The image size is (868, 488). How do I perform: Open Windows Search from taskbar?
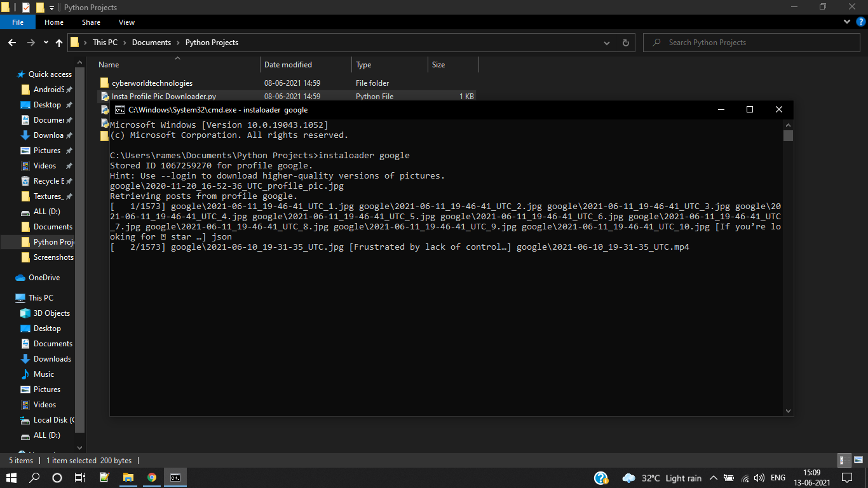(x=34, y=478)
